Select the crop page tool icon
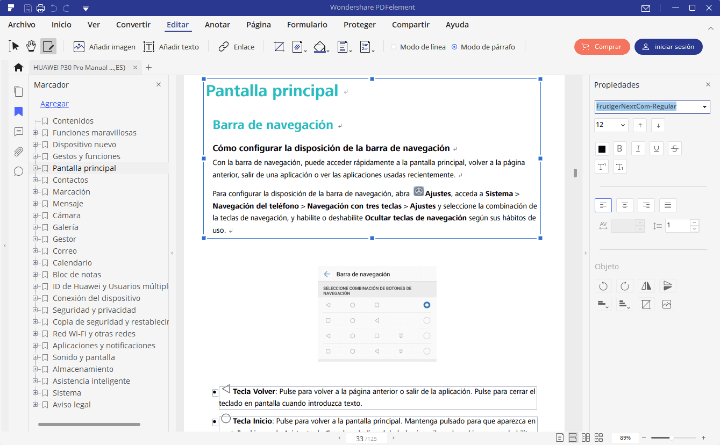 click(279, 46)
